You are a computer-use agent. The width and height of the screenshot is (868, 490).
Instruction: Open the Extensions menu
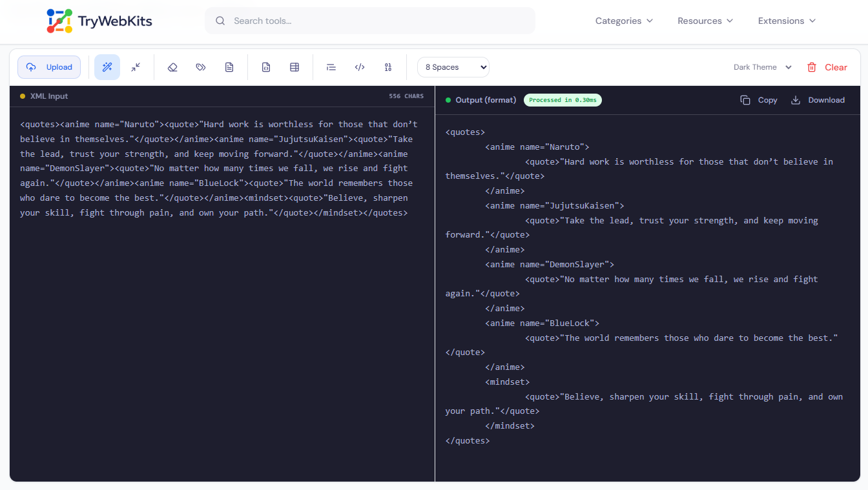pyautogui.click(x=786, y=21)
